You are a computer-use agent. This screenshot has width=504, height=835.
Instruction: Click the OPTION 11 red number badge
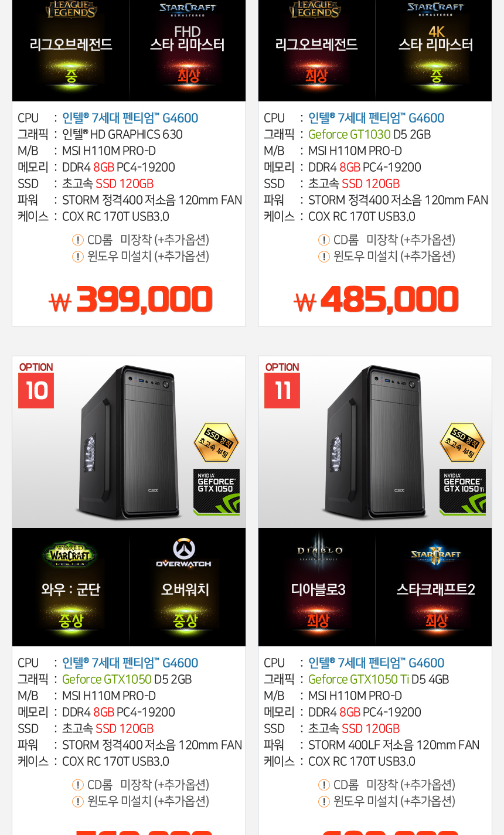coord(282,391)
